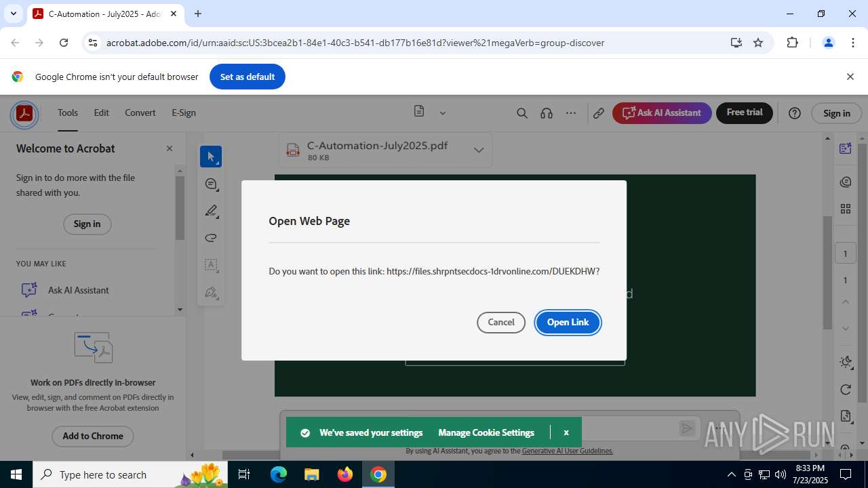Open Firefox from the taskbar
The width and height of the screenshot is (868, 488).
point(345,474)
